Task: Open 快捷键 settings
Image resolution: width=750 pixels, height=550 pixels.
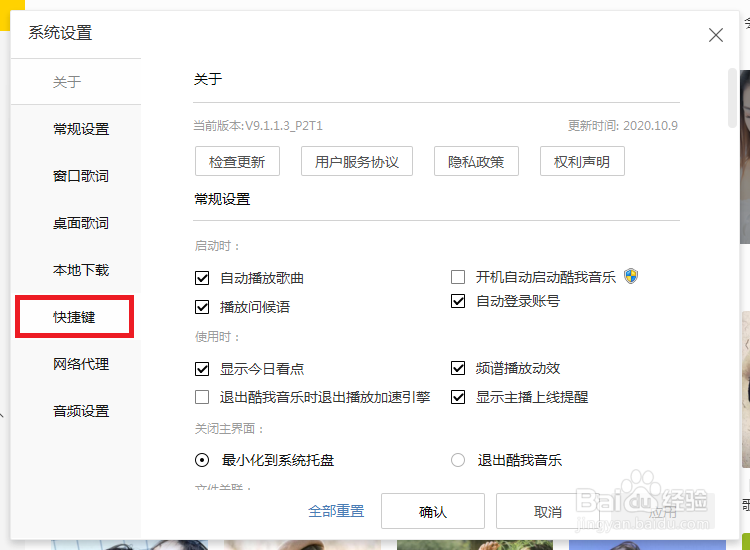Action: [x=74, y=317]
